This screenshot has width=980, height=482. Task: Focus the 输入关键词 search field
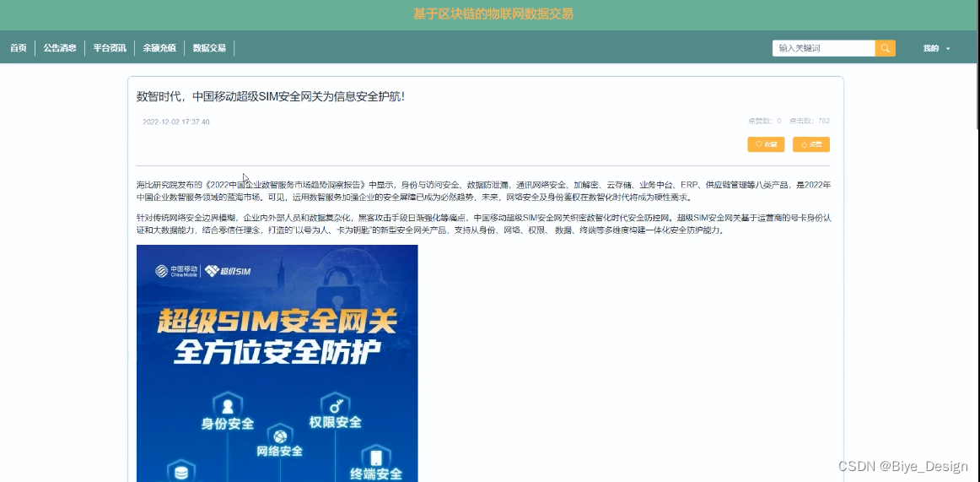tap(824, 48)
